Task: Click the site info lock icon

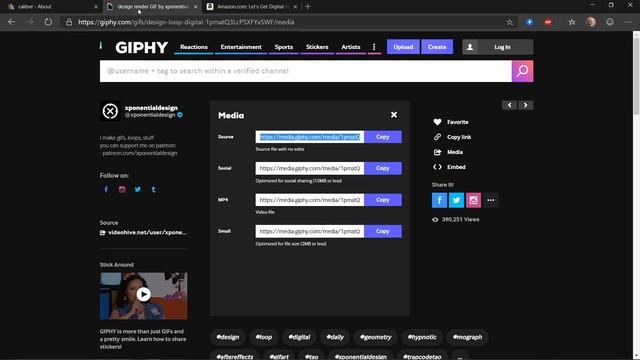Action: 69,22
